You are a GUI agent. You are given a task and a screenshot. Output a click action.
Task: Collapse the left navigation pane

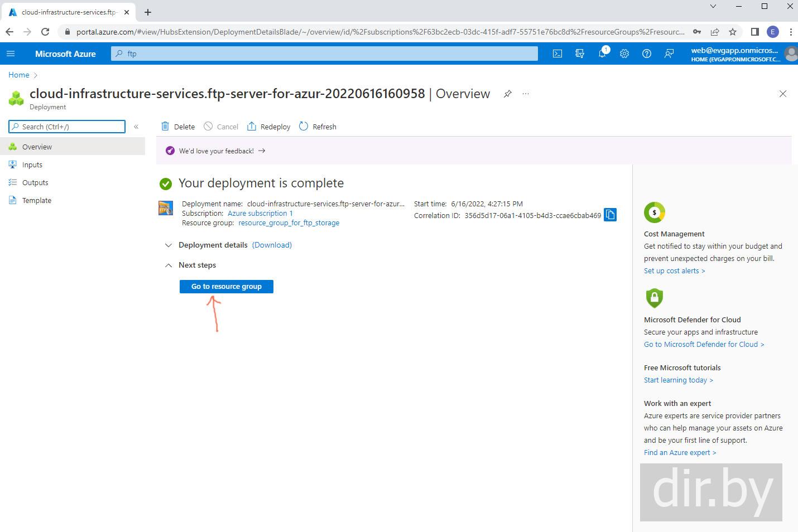[x=136, y=127]
